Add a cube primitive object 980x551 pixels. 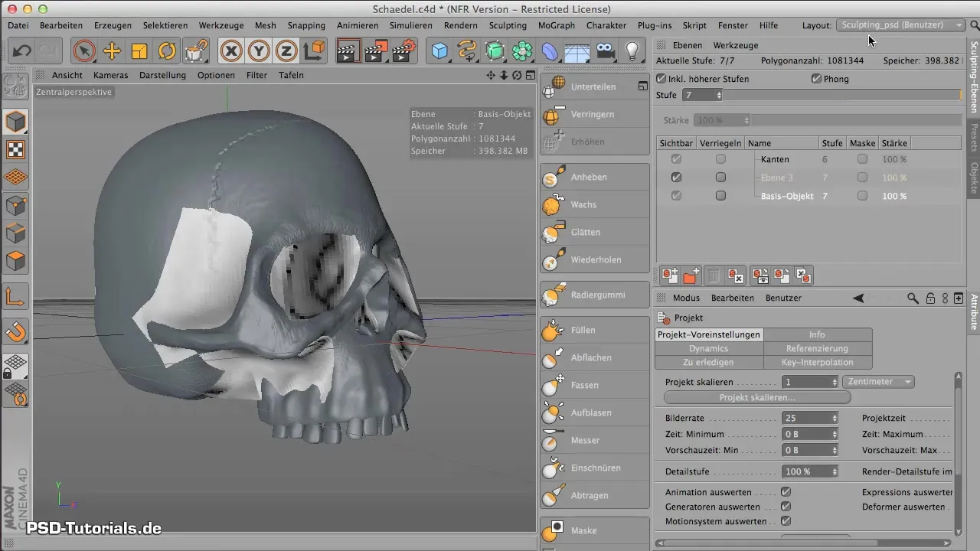coord(439,51)
